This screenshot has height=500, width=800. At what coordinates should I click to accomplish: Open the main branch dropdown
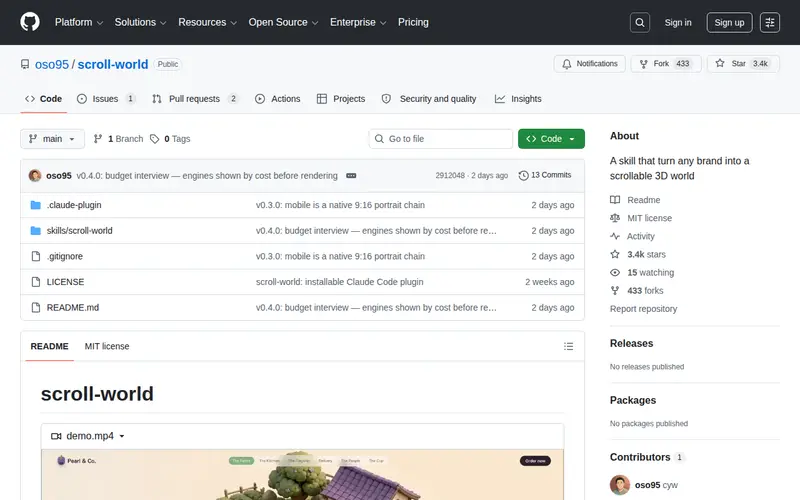[x=52, y=139]
